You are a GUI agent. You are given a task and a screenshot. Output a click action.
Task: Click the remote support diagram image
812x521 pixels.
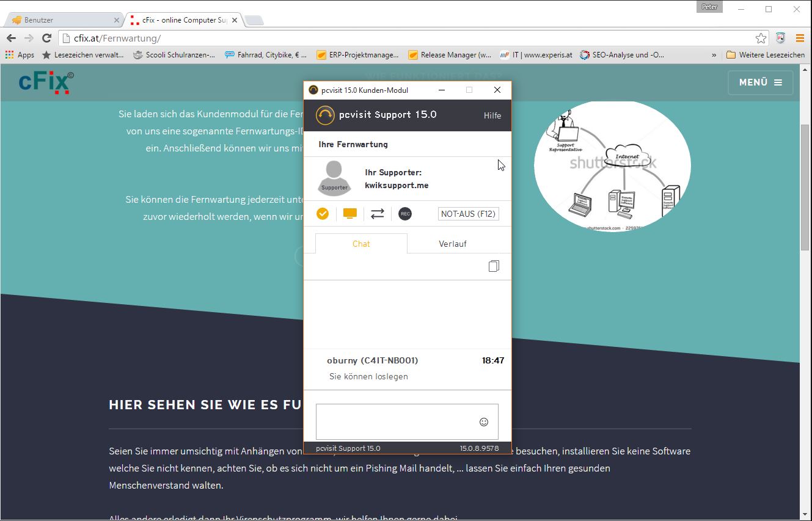tap(613, 166)
